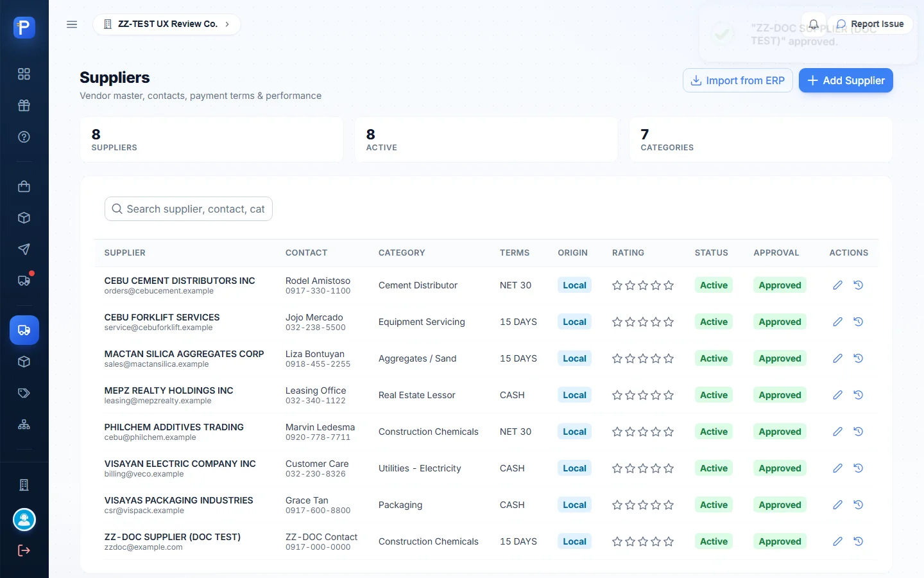924x578 pixels.
Task: View history for MEPZ REALTY HOLDINGS INC
Action: [x=859, y=395]
